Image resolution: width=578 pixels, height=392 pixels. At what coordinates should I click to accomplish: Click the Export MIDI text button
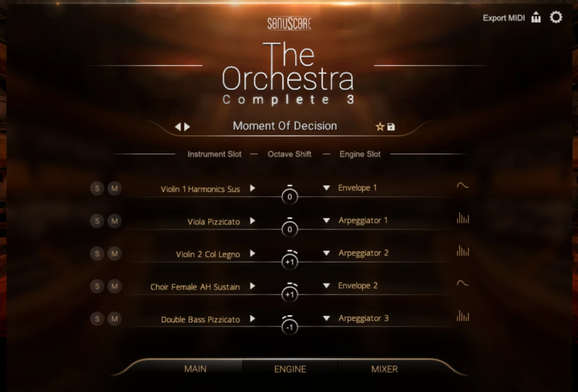coord(504,18)
